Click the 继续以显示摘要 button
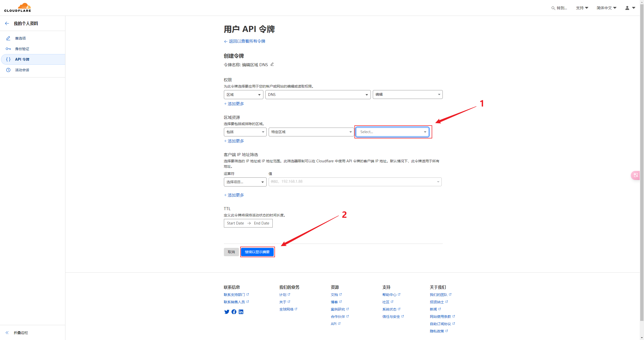 [x=257, y=252]
